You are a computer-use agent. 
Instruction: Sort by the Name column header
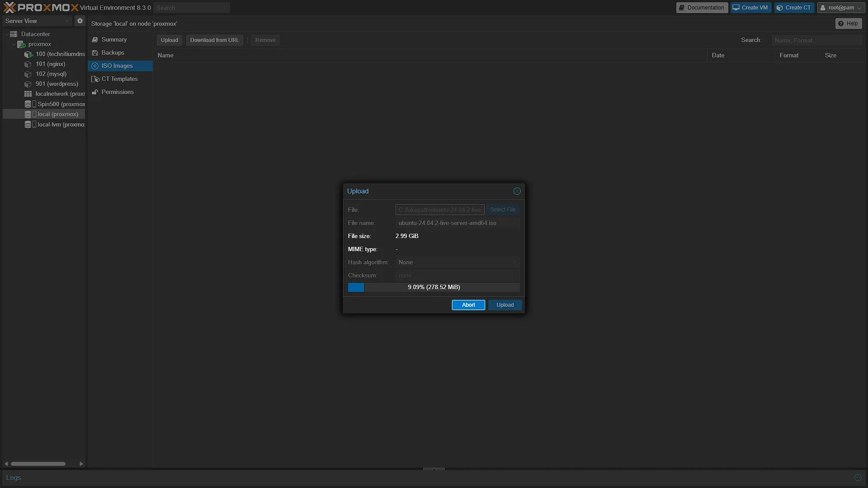tap(430, 55)
